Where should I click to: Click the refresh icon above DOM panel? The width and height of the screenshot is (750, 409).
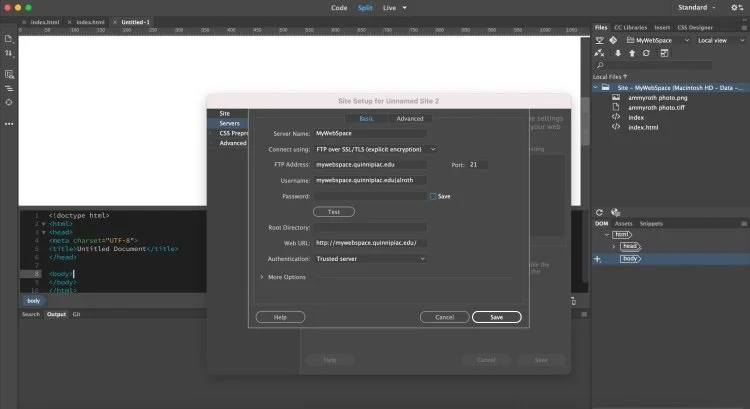click(x=599, y=212)
